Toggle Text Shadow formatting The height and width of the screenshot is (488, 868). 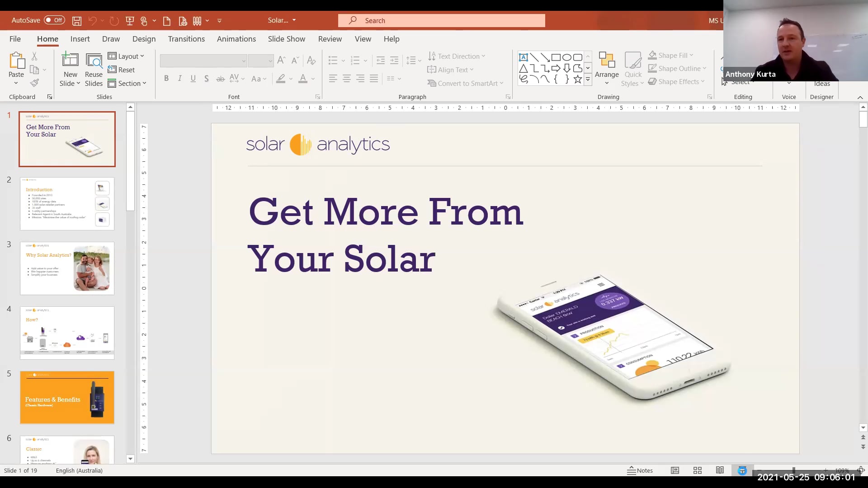click(206, 79)
